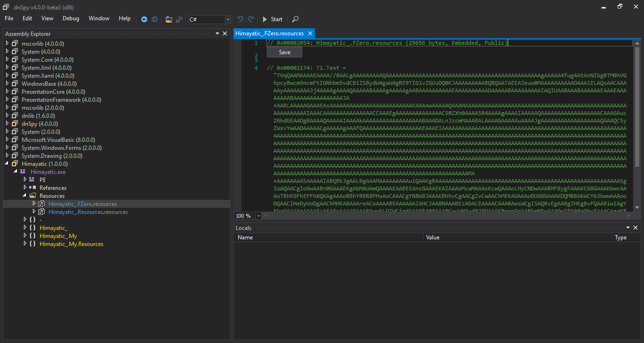Click the Himayatic_.Resources.resources file icon
The image size is (644, 343).
pyautogui.click(x=41, y=212)
